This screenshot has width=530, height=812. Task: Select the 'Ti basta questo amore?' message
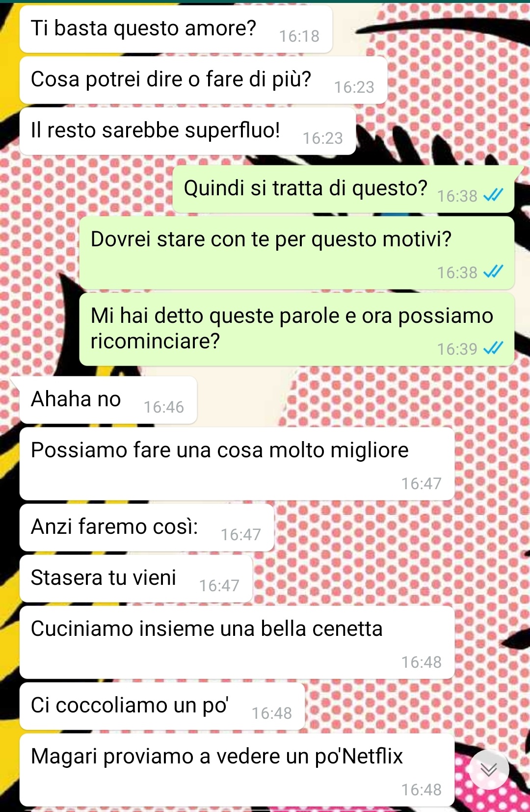tap(176, 29)
